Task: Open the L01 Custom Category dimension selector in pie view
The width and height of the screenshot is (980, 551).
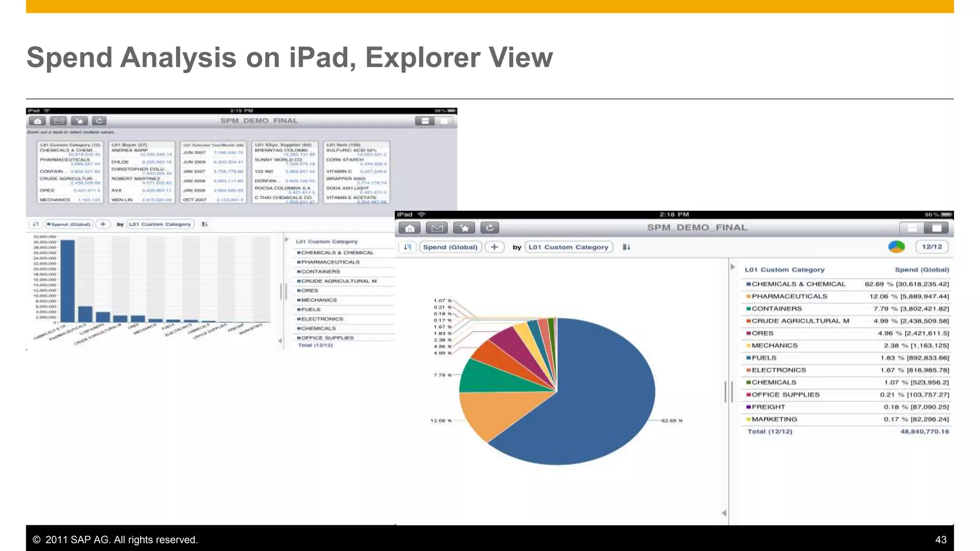Action: click(x=568, y=247)
